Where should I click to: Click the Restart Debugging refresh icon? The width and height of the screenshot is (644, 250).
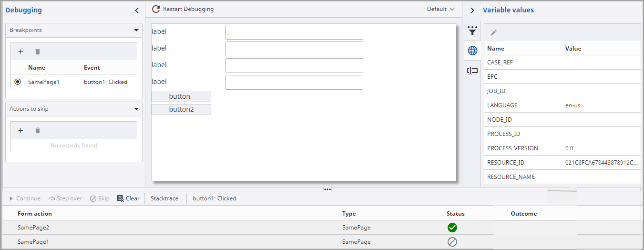point(155,9)
